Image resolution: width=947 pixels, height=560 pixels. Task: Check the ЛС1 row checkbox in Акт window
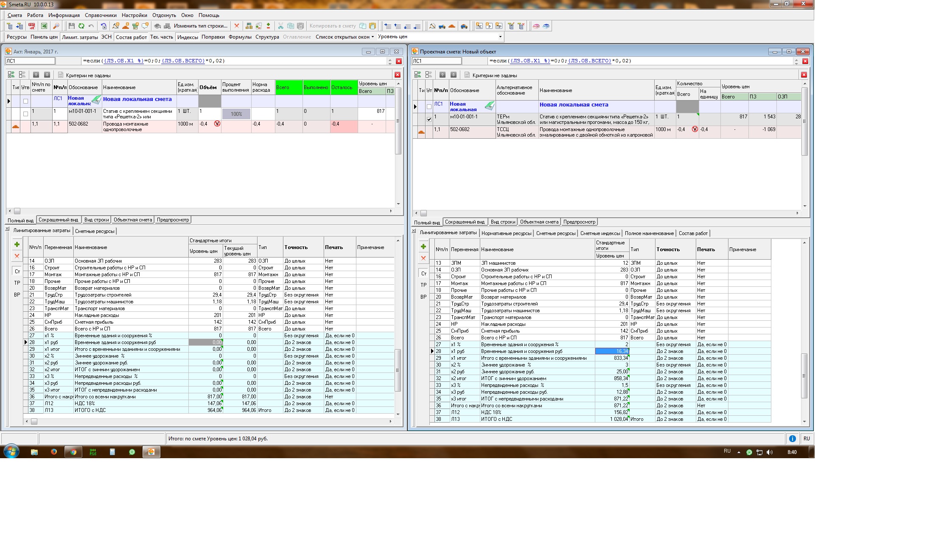tap(25, 101)
